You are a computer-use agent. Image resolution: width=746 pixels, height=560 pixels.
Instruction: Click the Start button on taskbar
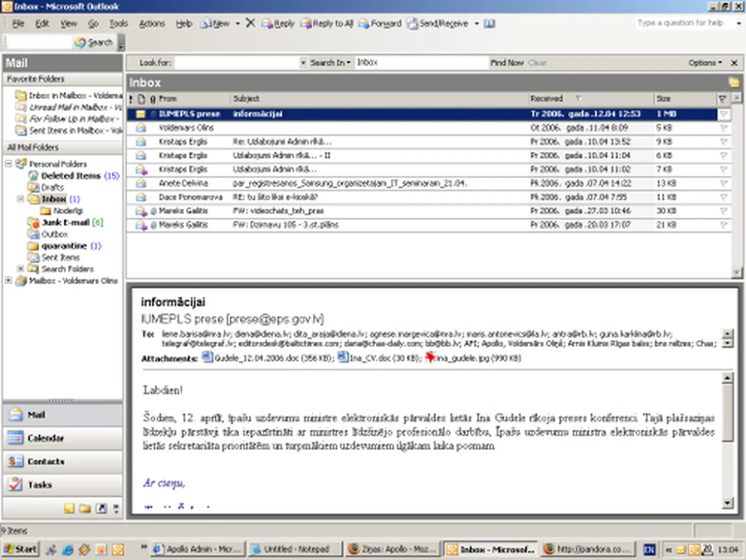click(20, 549)
